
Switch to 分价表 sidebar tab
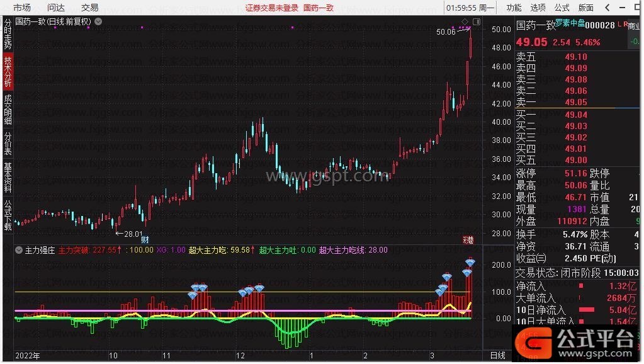[8, 144]
